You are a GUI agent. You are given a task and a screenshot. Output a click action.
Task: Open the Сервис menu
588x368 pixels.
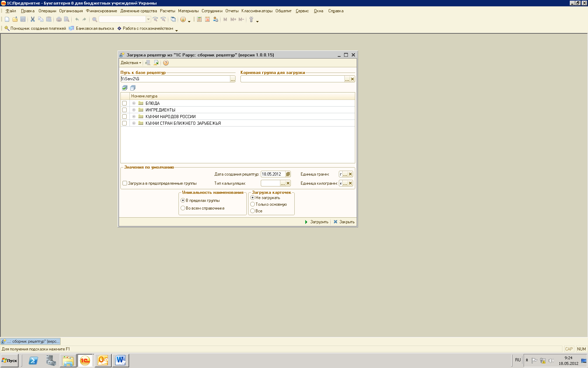(x=302, y=11)
